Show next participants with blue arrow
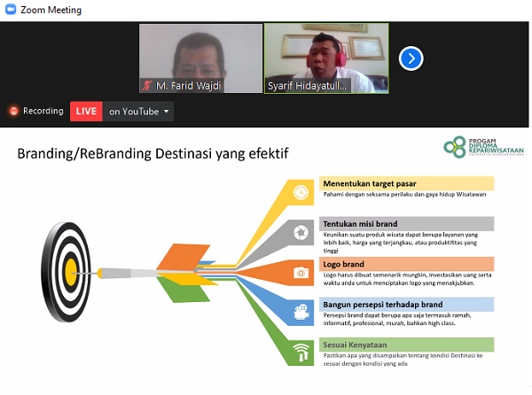 click(x=411, y=58)
